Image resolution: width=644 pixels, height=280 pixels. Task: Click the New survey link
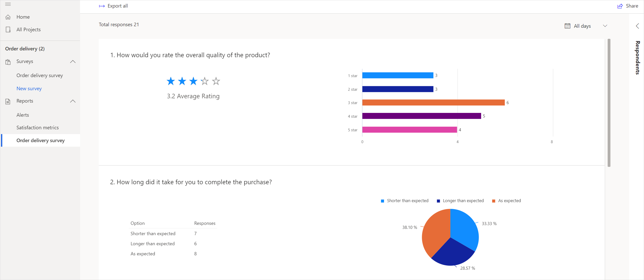point(29,88)
